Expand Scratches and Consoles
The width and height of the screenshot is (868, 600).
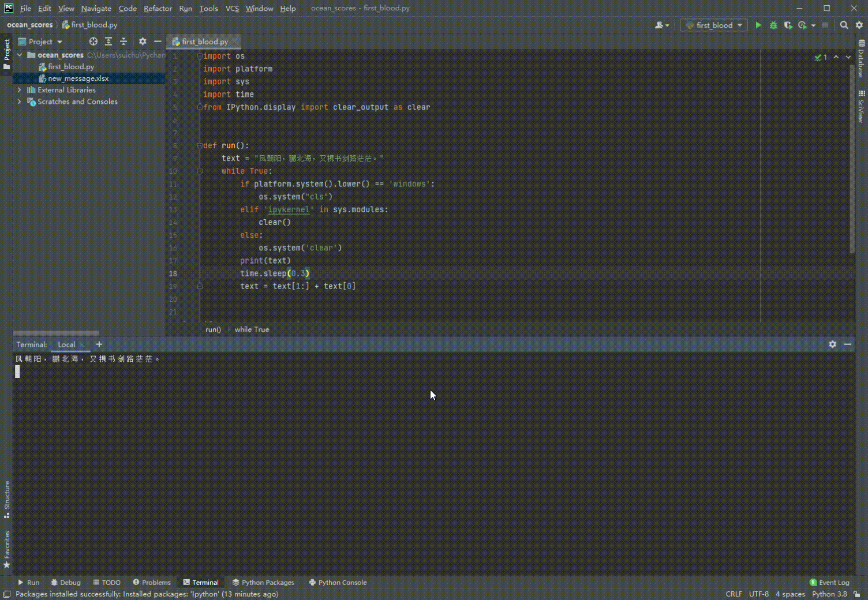[19, 102]
